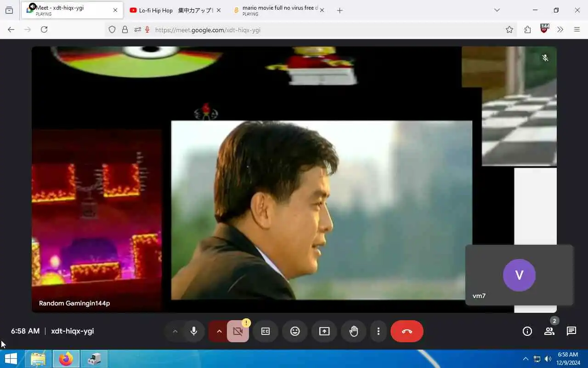The width and height of the screenshot is (588, 368).
Task: Expand more tools overflow chevron
Action: 560,29
